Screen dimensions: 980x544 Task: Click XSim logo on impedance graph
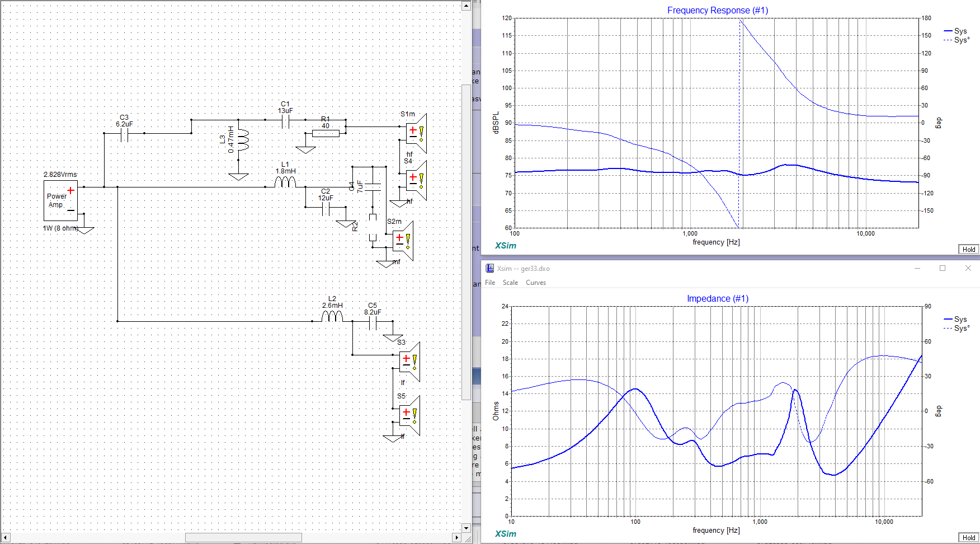pos(506,534)
